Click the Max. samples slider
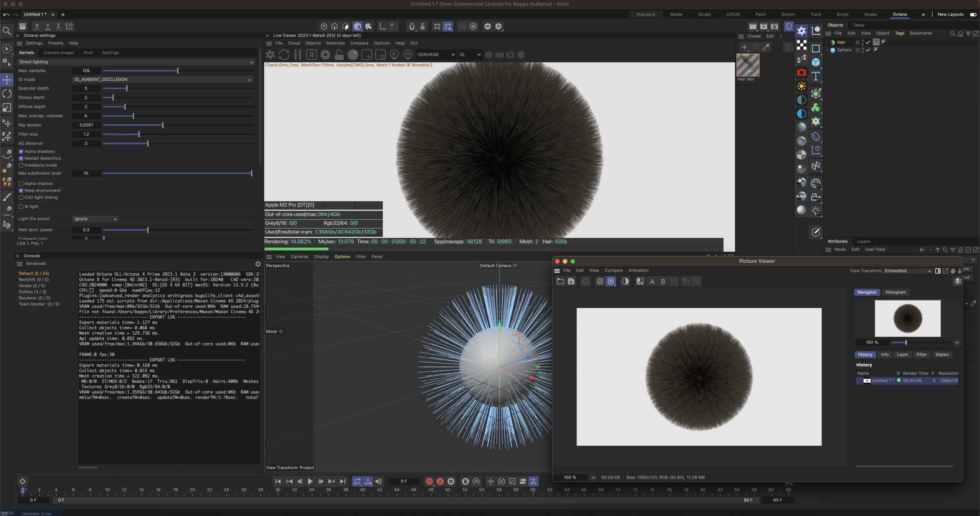Viewport: 980px width, 516px height. click(178, 71)
